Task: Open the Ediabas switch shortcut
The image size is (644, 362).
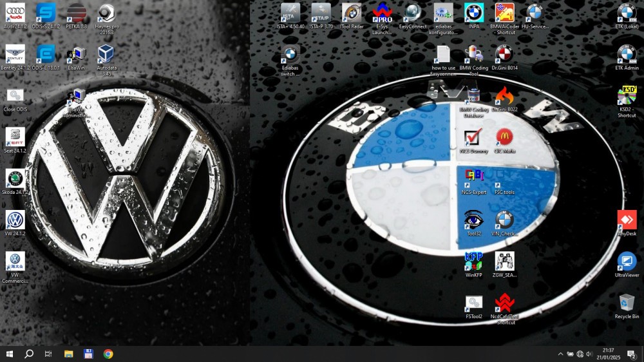Action: (x=290, y=60)
